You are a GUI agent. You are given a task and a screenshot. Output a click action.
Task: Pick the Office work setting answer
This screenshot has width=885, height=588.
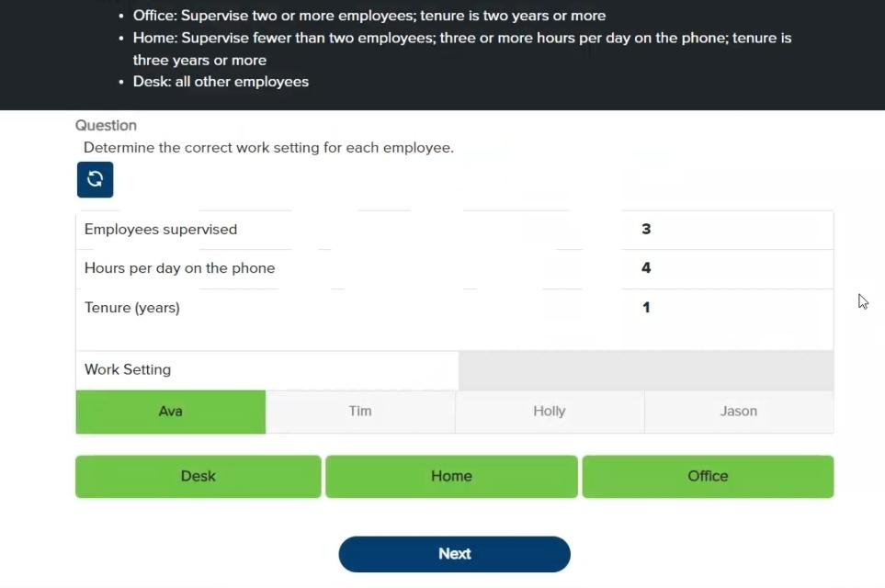tap(707, 476)
